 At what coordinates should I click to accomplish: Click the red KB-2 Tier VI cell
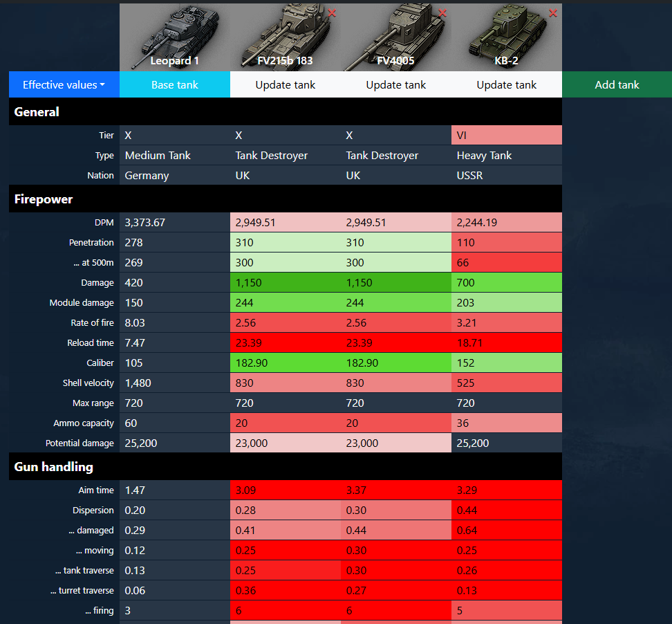(506, 136)
